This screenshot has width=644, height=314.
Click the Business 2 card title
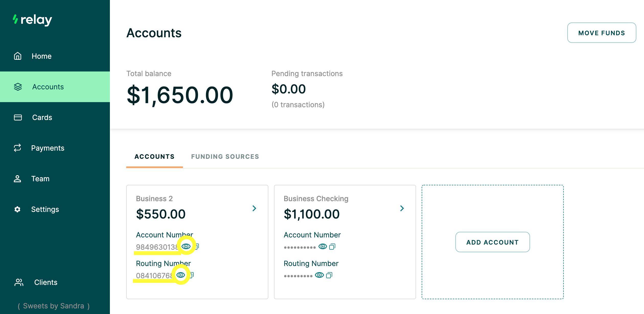pyautogui.click(x=154, y=199)
